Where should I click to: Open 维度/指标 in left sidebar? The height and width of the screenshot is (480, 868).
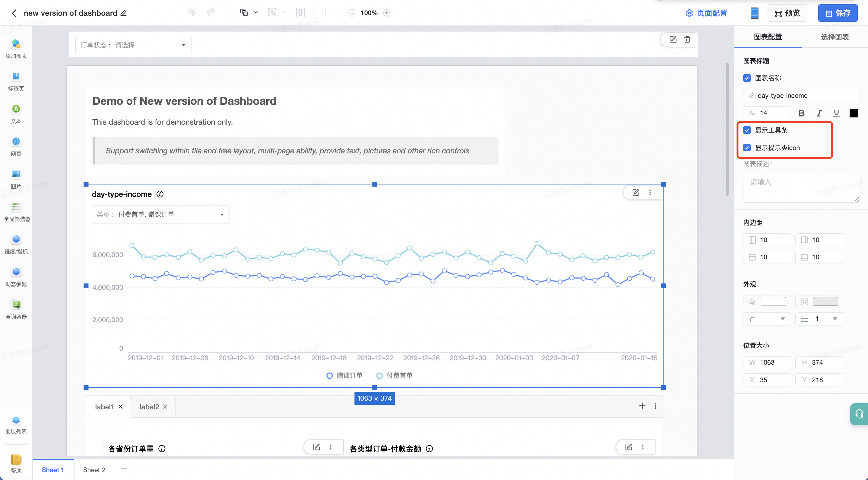pyautogui.click(x=16, y=245)
